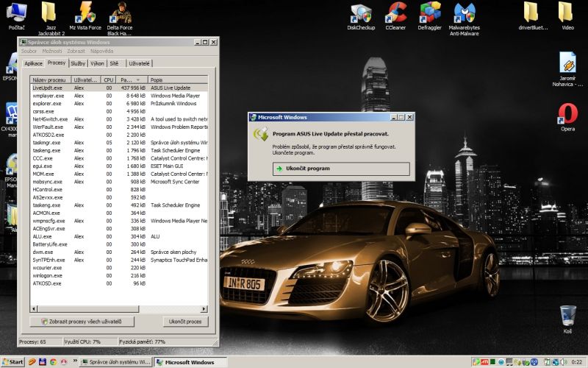Image resolution: width=588 pixels, height=368 pixels.
Task: Switch to the Výkon tab
Action: pos(96,64)
